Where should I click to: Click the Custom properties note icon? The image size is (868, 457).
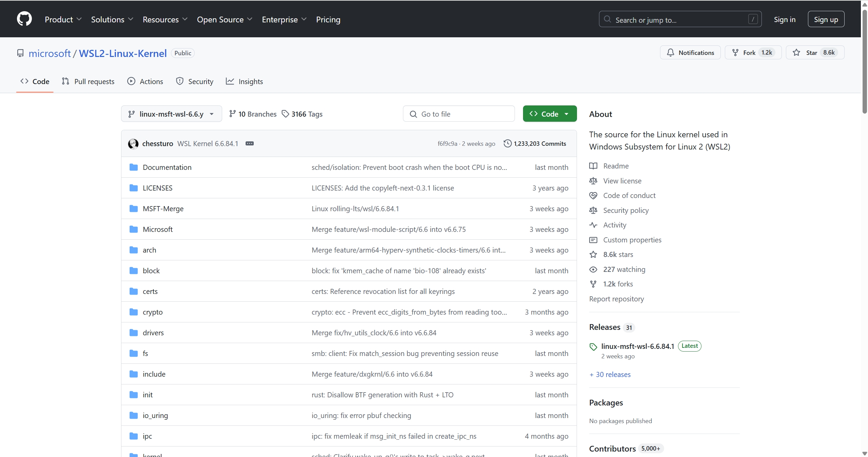point(593,240)
